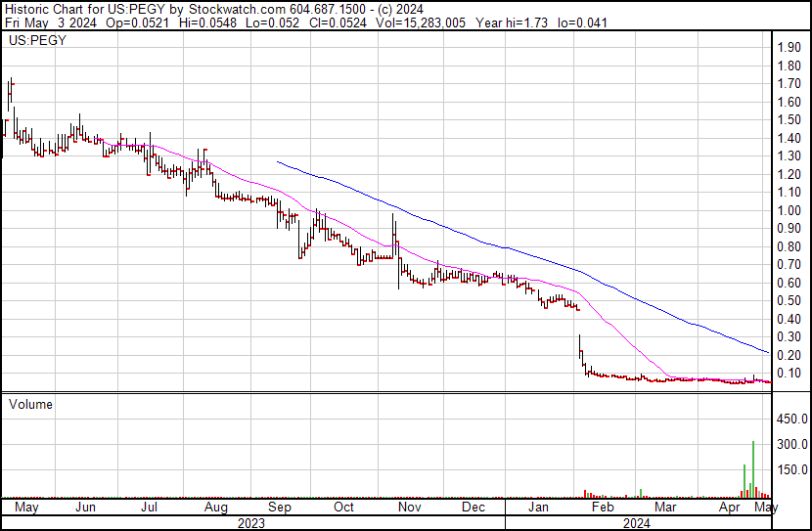Click the Dec month label on time axis
The image size is (812, 531).
coord(474,508)
